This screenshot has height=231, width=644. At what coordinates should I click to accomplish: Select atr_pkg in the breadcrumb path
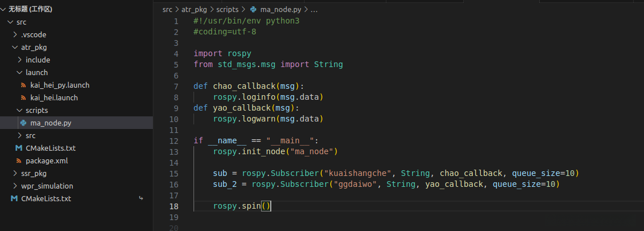(193, 9)
